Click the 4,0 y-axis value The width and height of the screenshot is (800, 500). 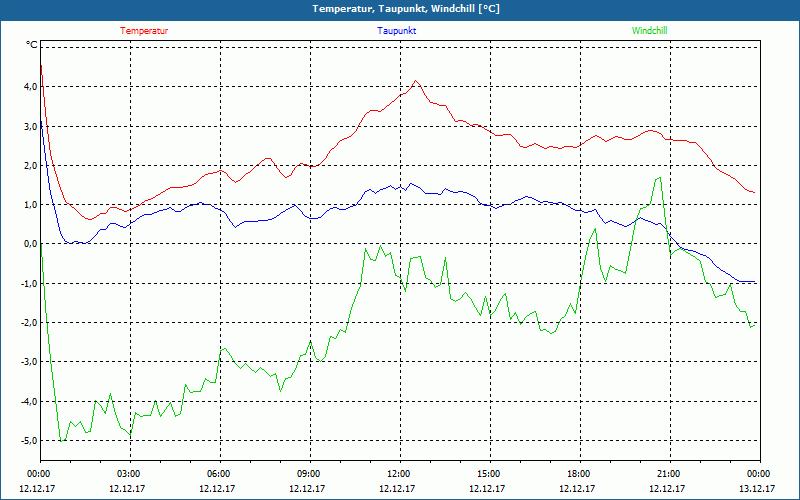[31, 87]
